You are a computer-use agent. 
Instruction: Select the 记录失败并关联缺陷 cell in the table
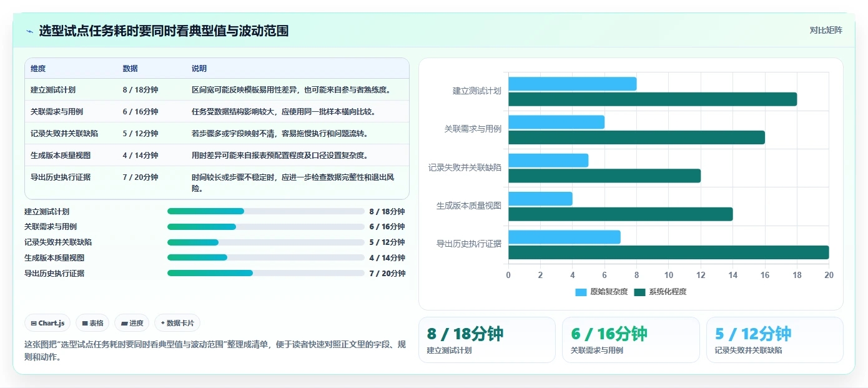coord(64,134)
